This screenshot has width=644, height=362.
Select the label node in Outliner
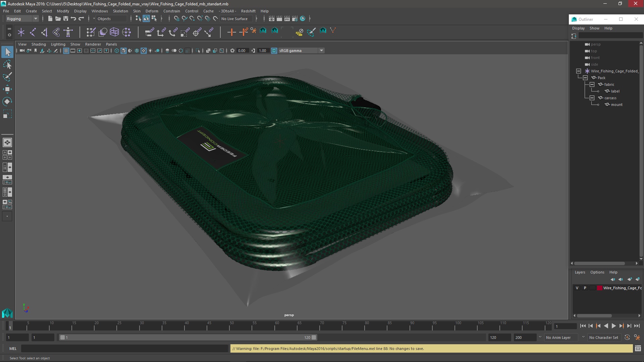point(615,91)
